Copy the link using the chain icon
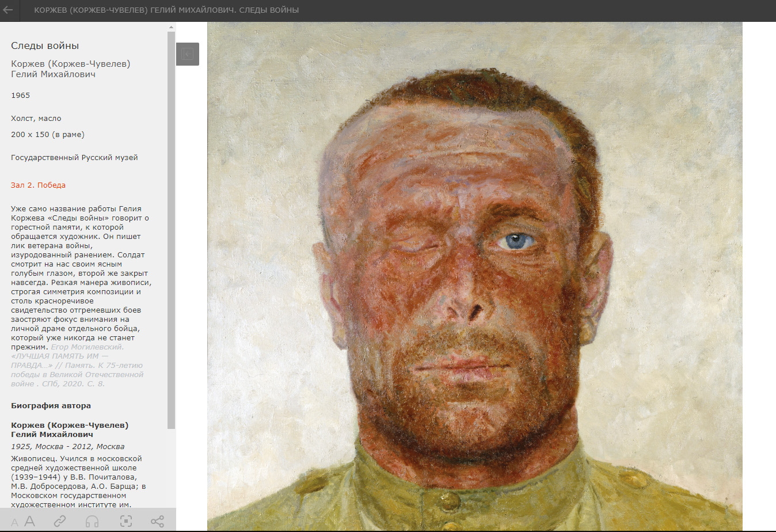This screenshot has width=776, height=532. coord(60,522)
